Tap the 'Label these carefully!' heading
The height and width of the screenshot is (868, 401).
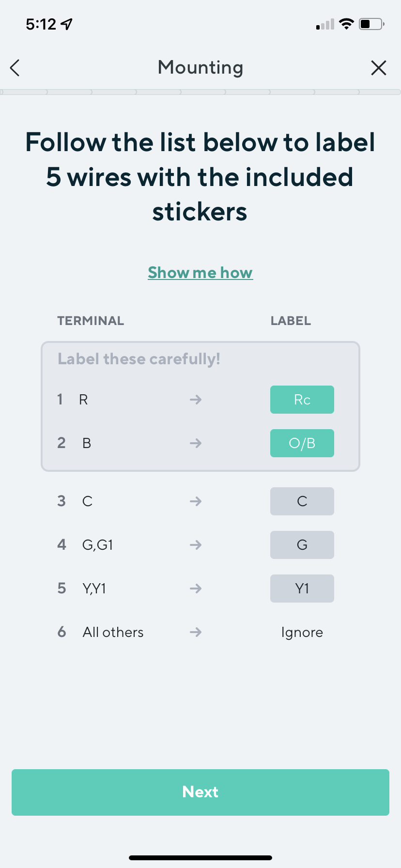[x=139, y=359]
